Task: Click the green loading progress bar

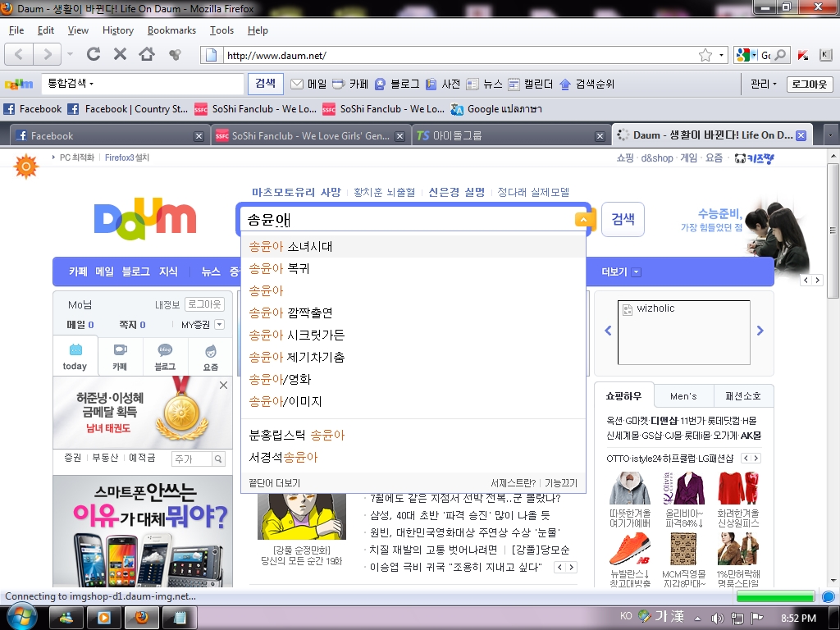Action: pos(775,596)
